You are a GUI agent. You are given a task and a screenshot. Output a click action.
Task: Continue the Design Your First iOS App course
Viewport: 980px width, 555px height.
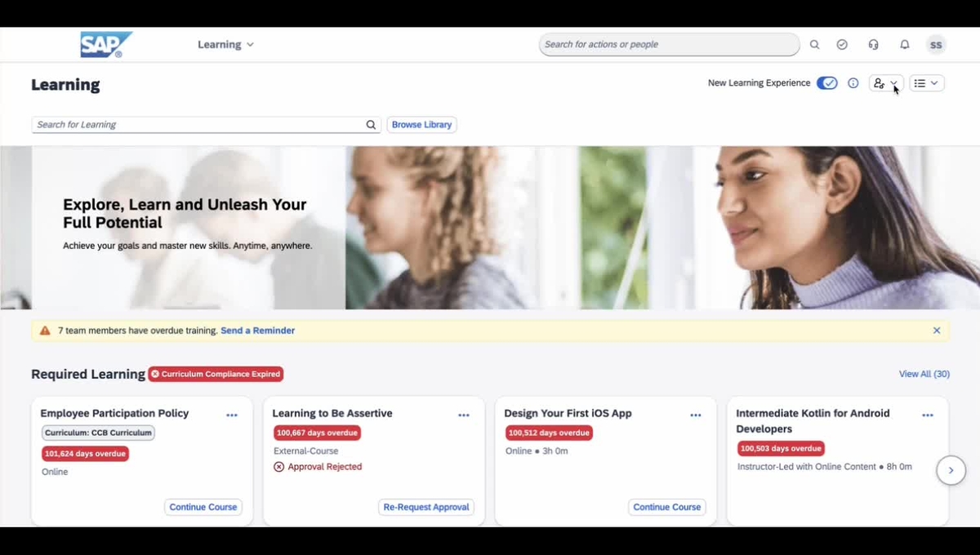pos(667,507)
